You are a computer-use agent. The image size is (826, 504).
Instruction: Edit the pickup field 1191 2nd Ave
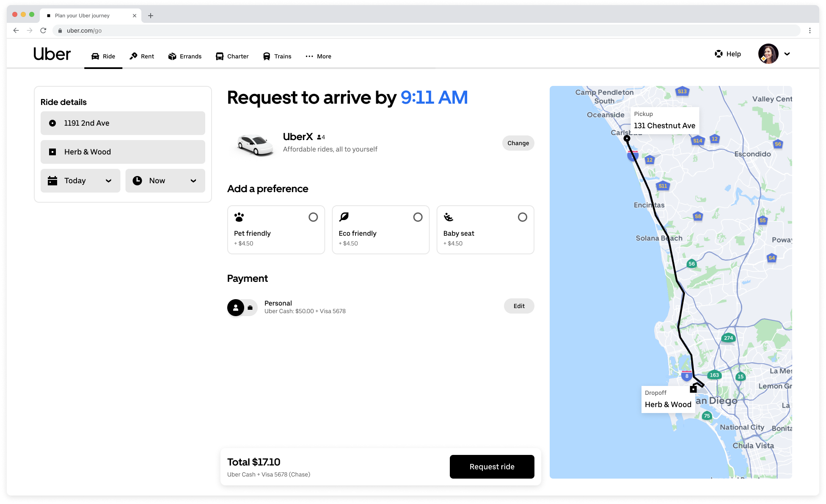[123, 123]
